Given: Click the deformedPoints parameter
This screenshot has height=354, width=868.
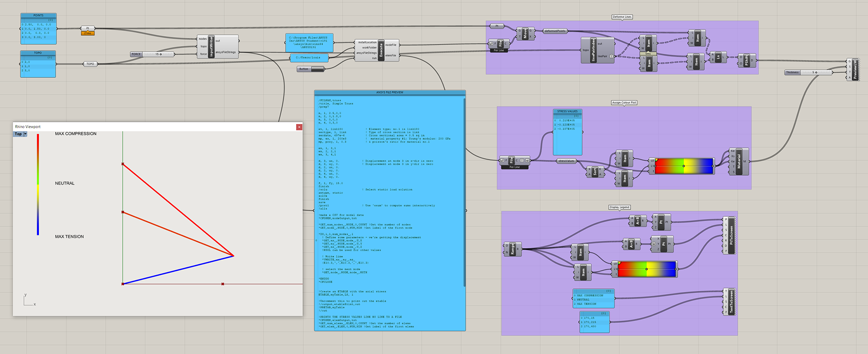Looking at the screenshot, I should [x=555, y=31].
